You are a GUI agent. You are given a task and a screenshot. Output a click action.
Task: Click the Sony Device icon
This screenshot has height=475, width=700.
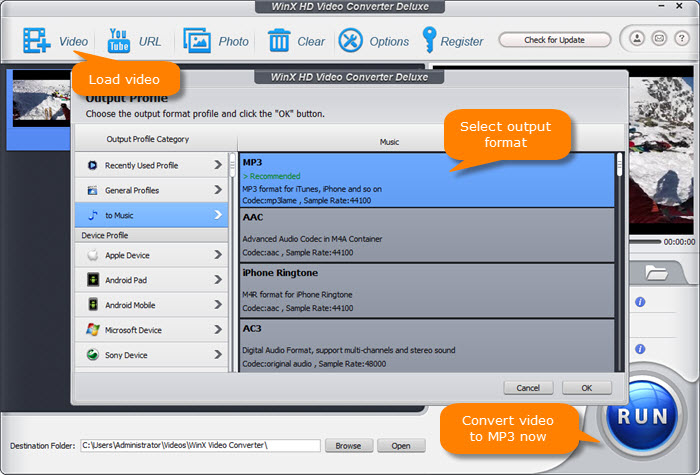(x=93, y=355)
